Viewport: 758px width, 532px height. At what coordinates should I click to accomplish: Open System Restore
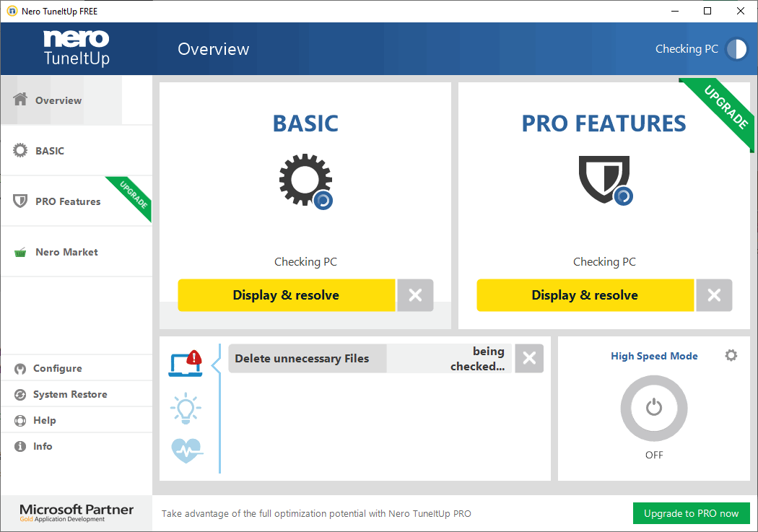point(77,394)
